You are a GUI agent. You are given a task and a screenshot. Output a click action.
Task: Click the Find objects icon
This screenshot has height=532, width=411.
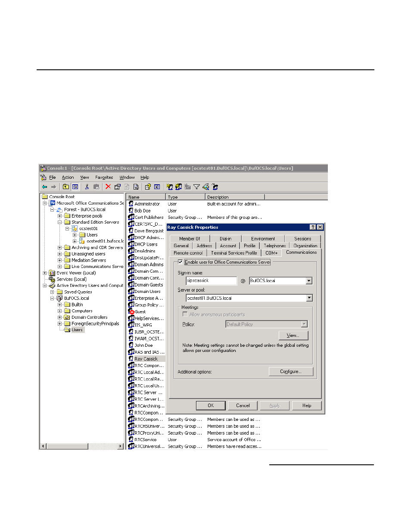205,187
